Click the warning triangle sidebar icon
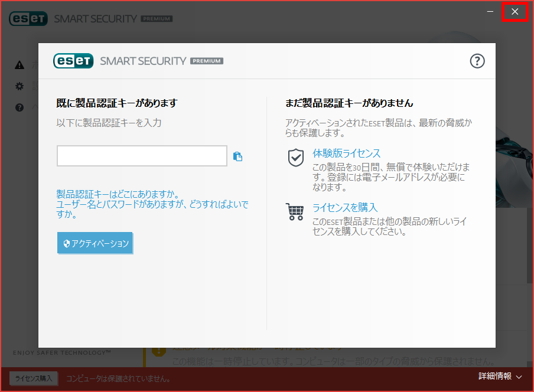534x392 pixels. click(19, 65)
